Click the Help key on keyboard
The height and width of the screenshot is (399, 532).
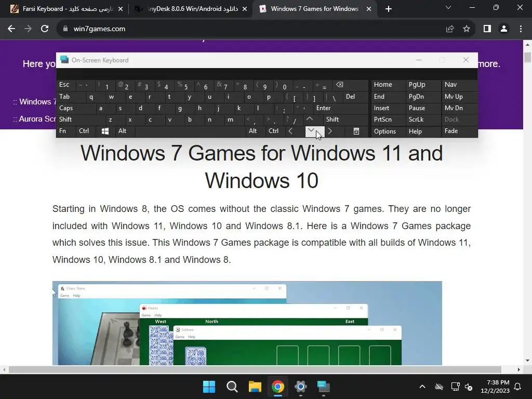click(423, 131)
